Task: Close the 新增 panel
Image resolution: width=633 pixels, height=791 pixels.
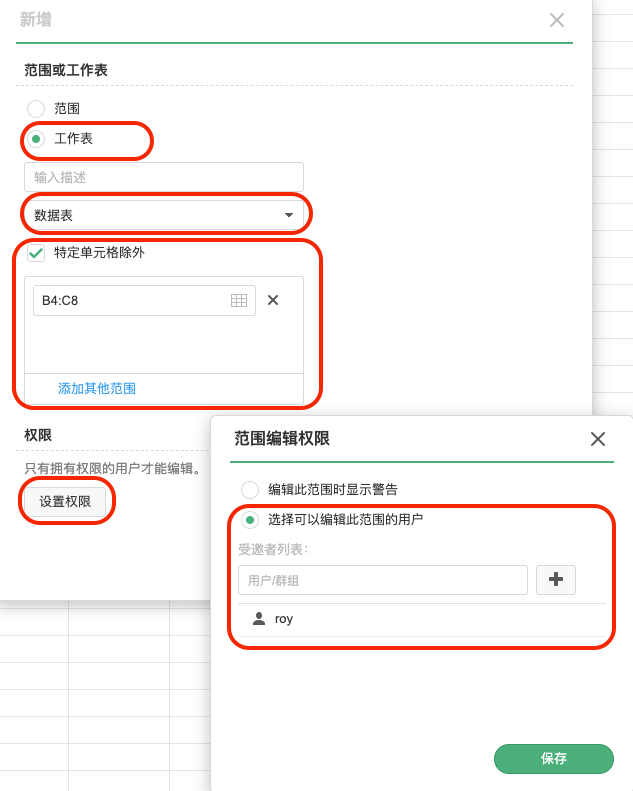Action: pyautogui.click(x=557, y=20)
